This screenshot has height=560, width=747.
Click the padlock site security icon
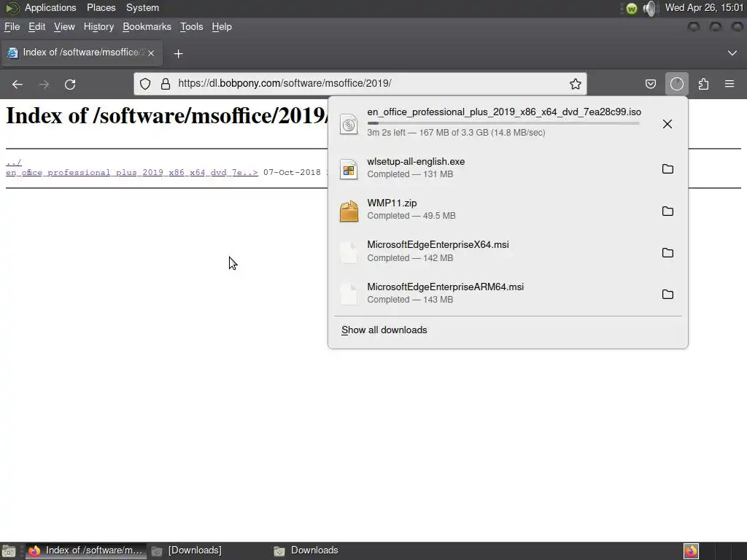tap(166, 84)
